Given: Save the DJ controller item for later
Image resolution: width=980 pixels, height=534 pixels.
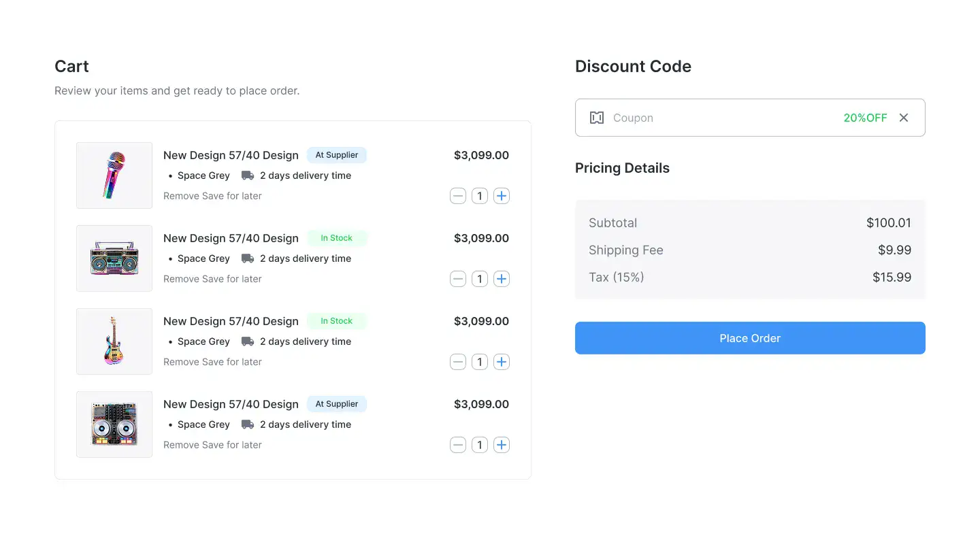Looking at the screenshot, I should pyautogui.click(x=232, y=445).
